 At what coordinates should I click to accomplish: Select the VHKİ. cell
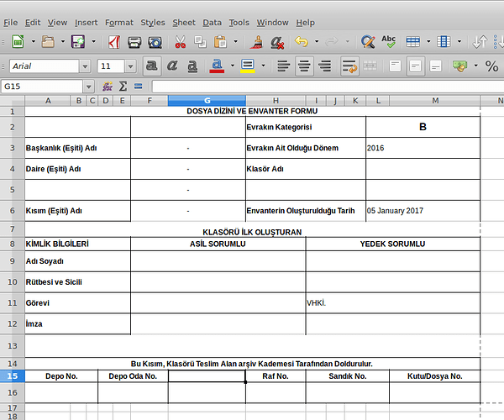coord(393,302)
